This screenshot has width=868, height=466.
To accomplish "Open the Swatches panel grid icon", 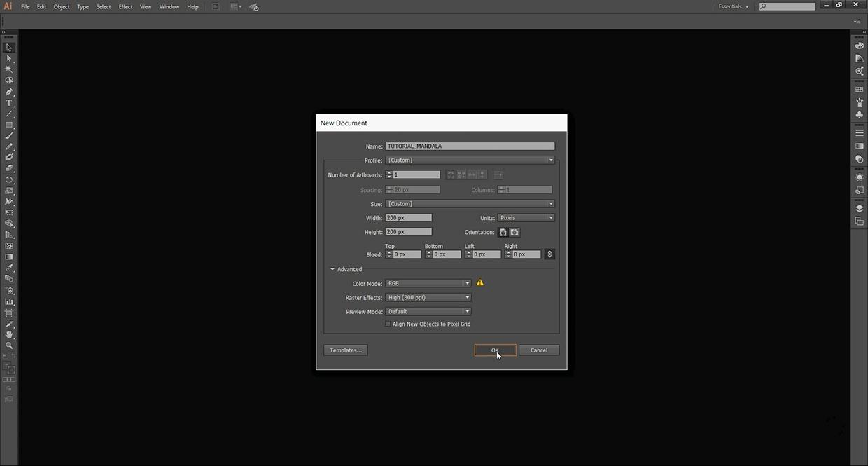I will (x=860, y=90).
